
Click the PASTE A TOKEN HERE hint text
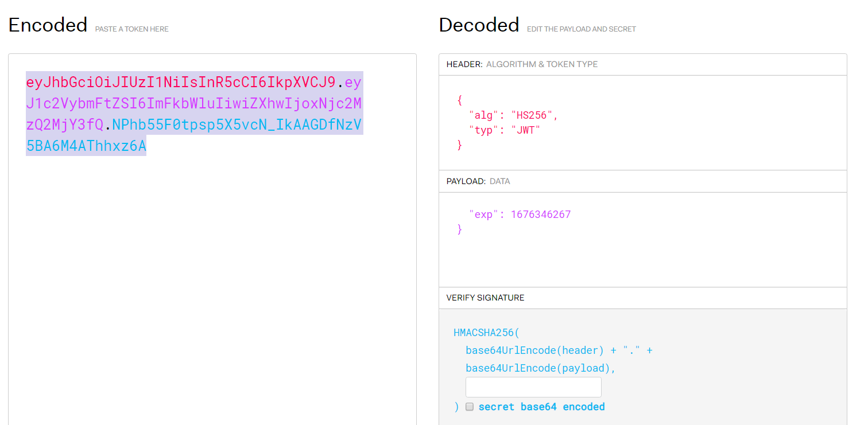click(131, 29)
